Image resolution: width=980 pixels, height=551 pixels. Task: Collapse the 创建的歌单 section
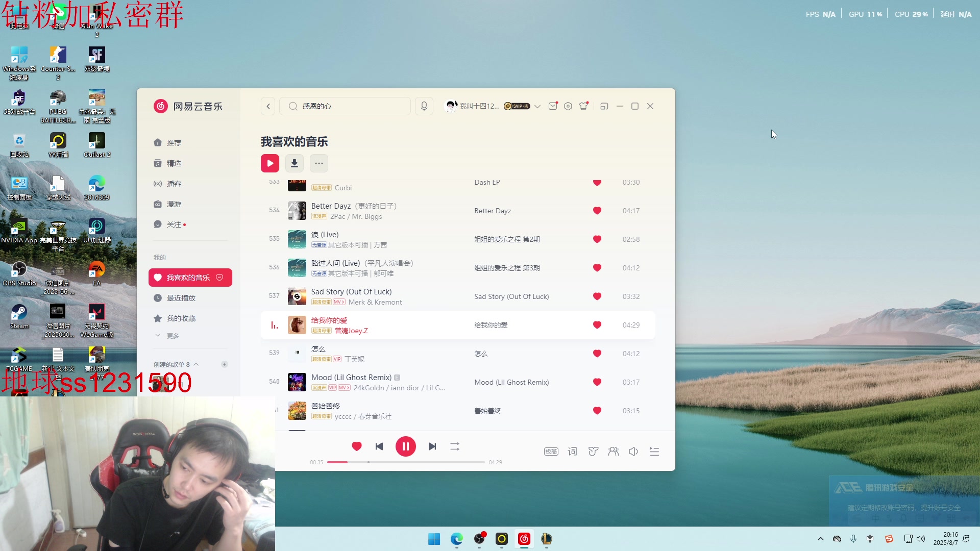(196, 364)
